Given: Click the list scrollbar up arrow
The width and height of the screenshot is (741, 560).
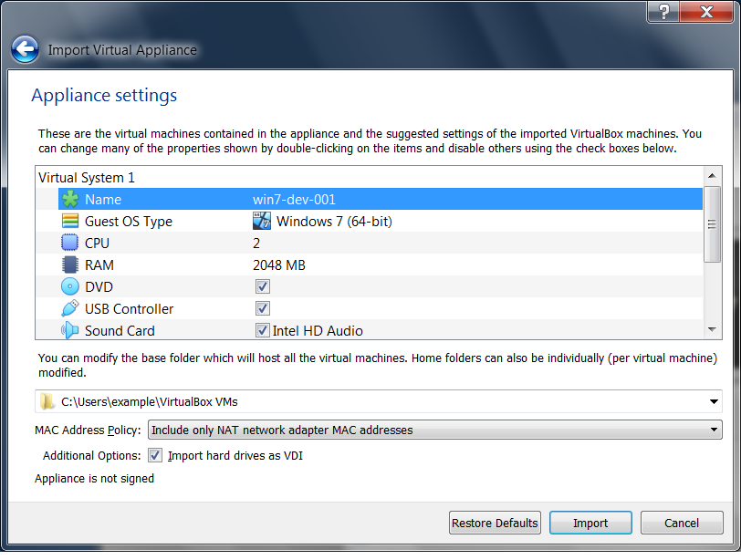Looking at the screenshot, I should pyautogui.click(x=712, y=176).
